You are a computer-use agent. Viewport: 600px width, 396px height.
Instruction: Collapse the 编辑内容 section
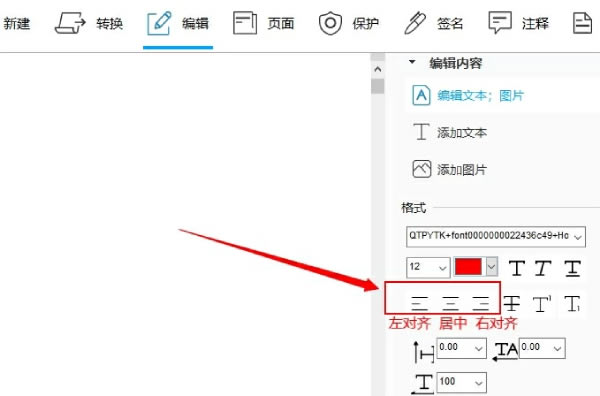(x=412, y=62)
